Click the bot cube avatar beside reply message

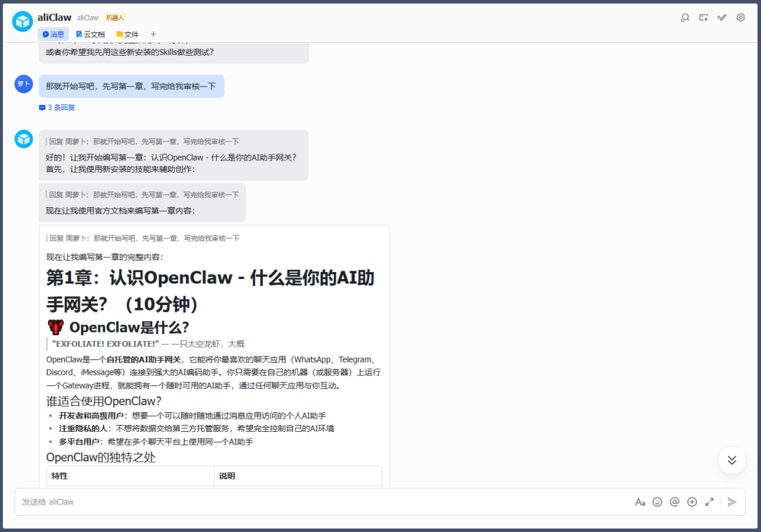(24, 139)
